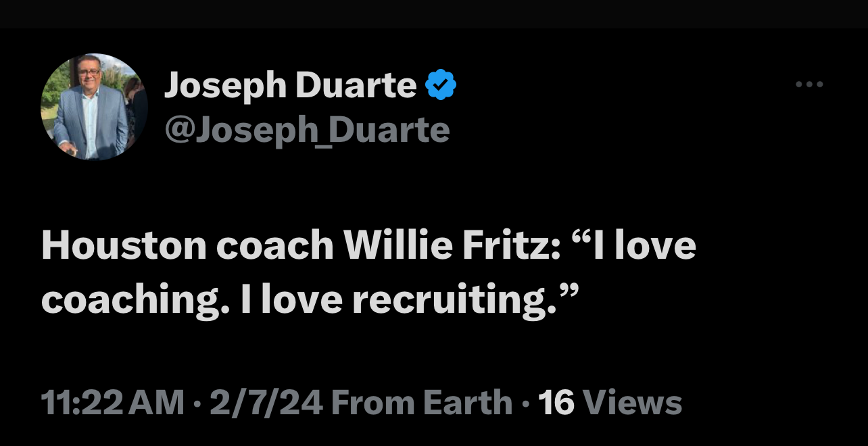Select the 2/7/24 post date

[264, 403]
